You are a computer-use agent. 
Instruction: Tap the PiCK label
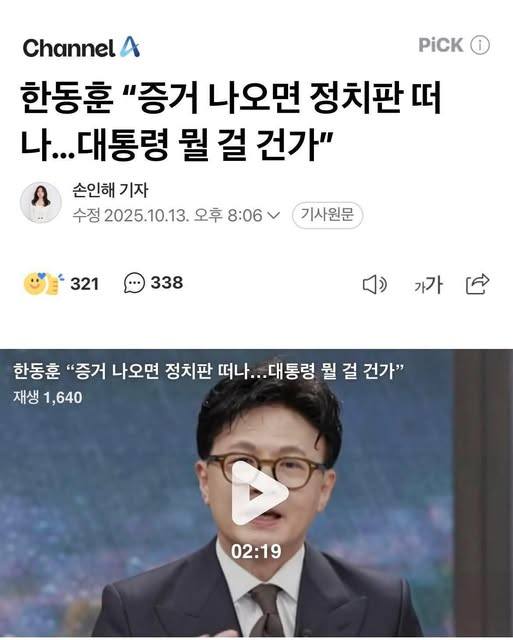click(x=441, y=45)
